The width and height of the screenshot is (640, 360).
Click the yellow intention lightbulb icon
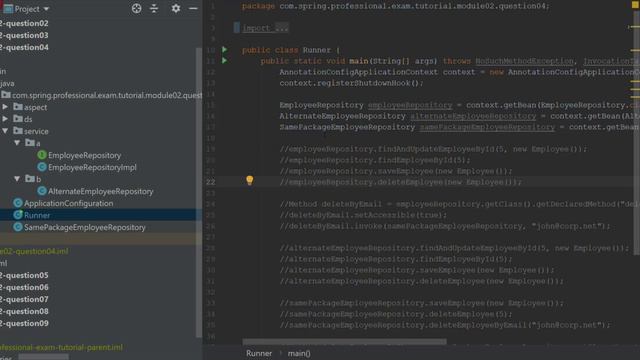pos(250,180)
